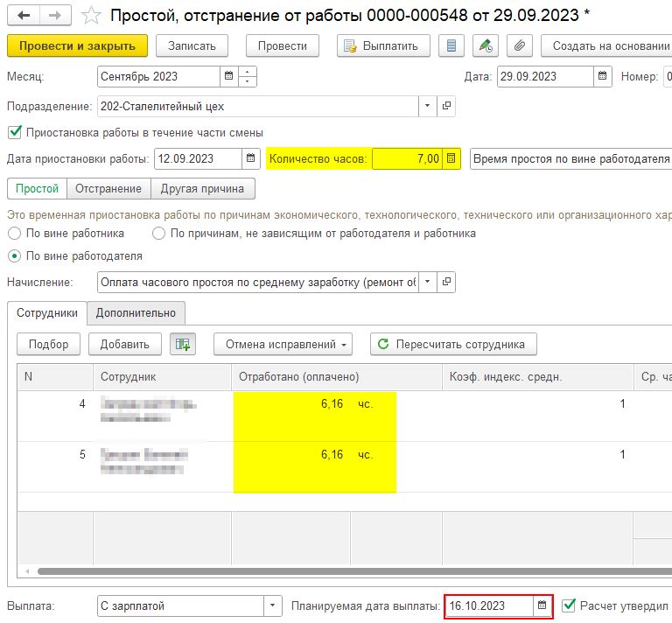Click the Планируемая дата выплаты field 16.10.2023

tap(489, 605)
